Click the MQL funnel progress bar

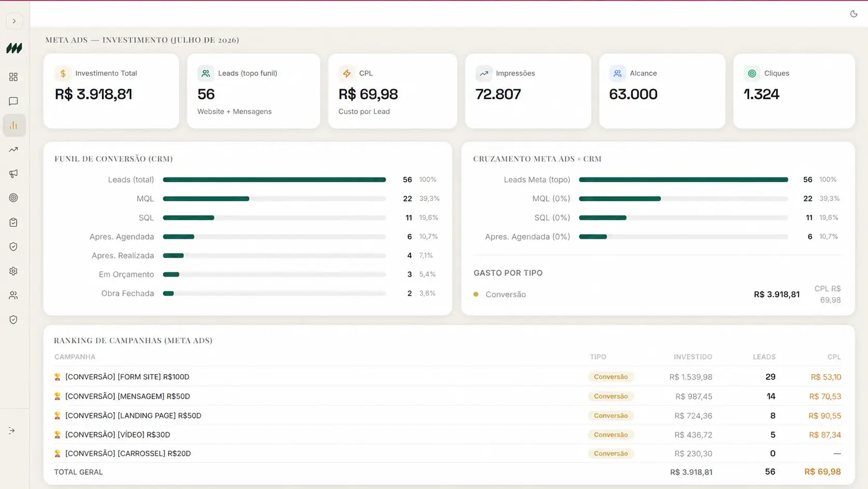click(x=274, y=199)
